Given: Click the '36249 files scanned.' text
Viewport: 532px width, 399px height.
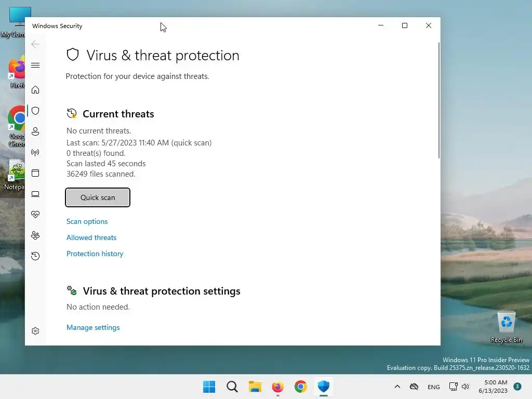Looking at the screenshot, I should tap(101, 174).
